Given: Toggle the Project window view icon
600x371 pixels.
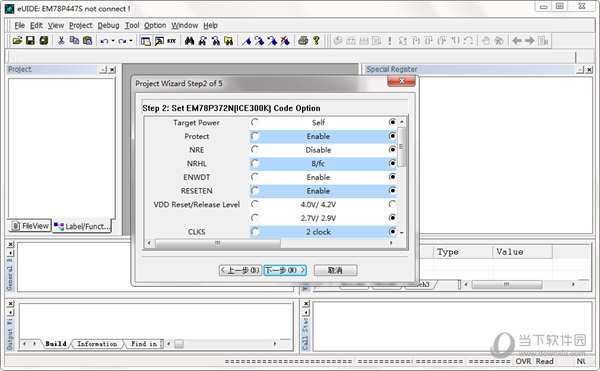Looking at the screenshot, I should tap(145, 41).
